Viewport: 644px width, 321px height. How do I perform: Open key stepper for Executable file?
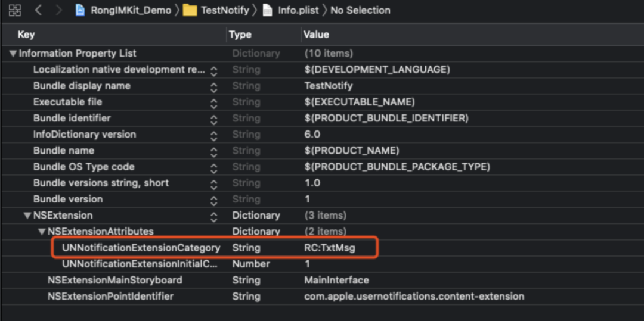point(213,102)
